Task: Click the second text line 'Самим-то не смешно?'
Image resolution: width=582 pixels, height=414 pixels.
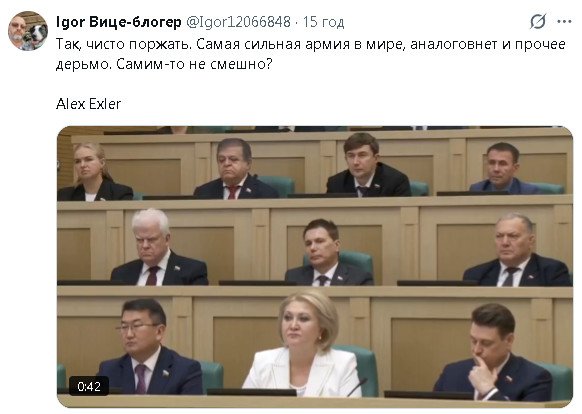Action: coord(194,64)
